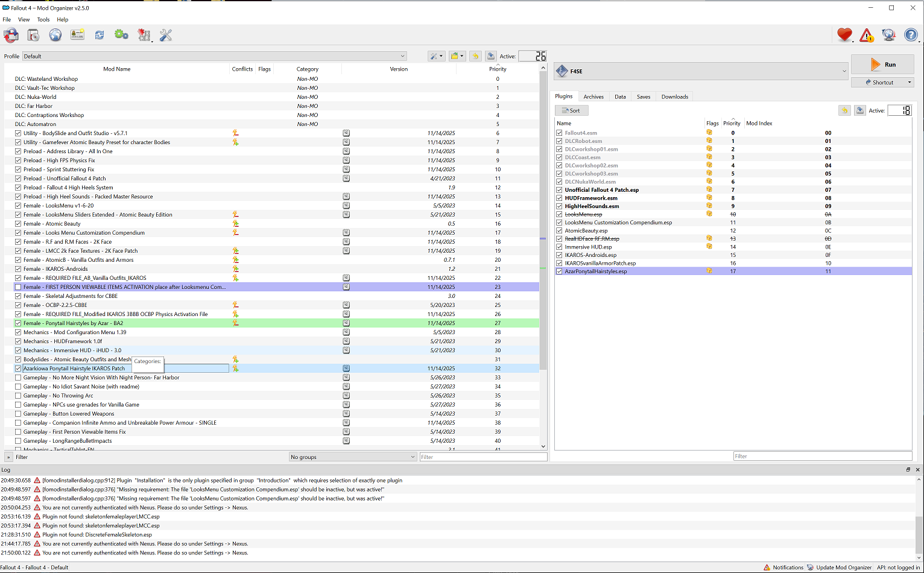This screenshot has height=573, width=924.
Task: Sort mods by Category column header
Action: pyautogui.click(x=308, y=69)
